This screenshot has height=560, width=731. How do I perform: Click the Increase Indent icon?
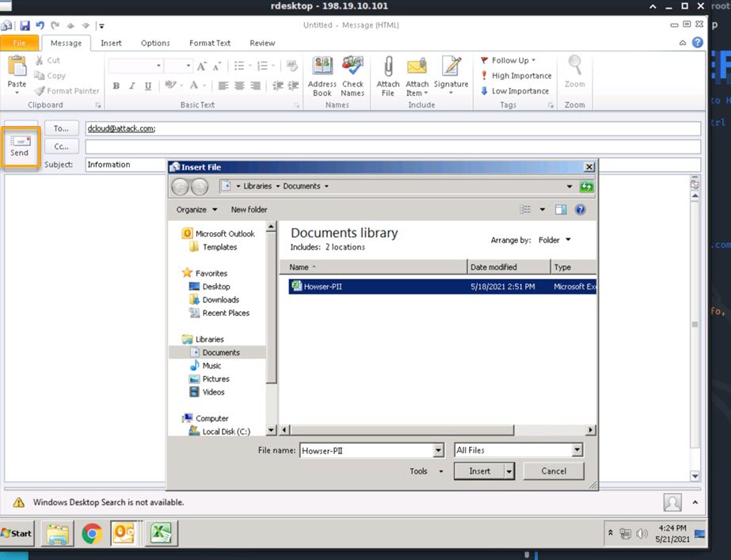coord(293,86)
